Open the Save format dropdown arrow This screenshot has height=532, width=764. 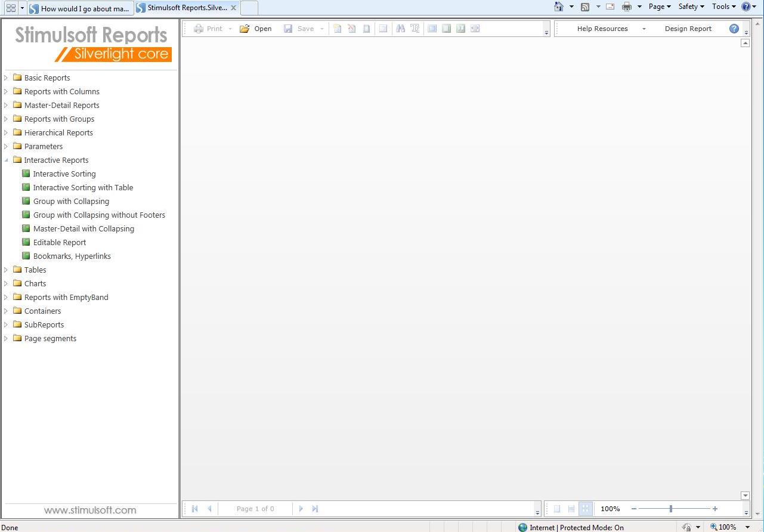[x=322, y=29]
